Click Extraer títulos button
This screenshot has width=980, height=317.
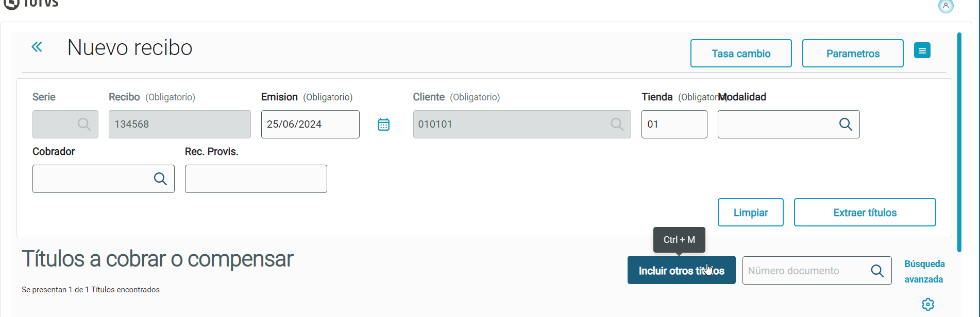[865, 213]
